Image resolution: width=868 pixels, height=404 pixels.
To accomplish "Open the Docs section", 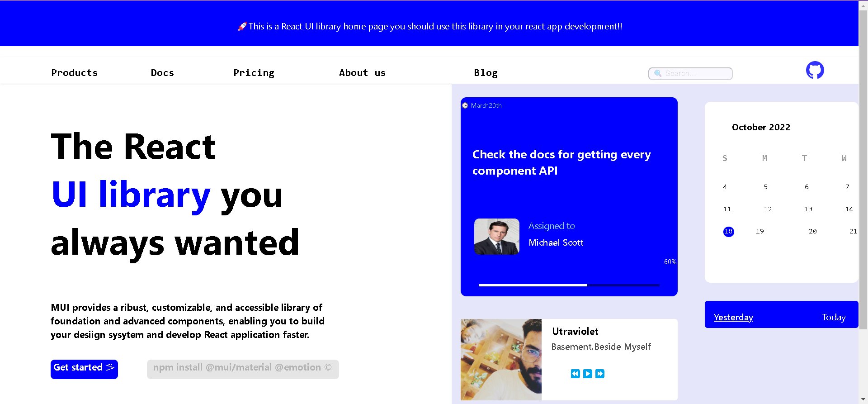I will [162, 73].
